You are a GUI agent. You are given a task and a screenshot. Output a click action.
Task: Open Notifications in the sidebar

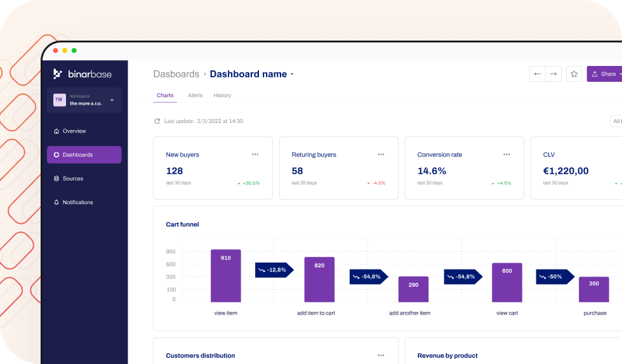pos(84,202)
